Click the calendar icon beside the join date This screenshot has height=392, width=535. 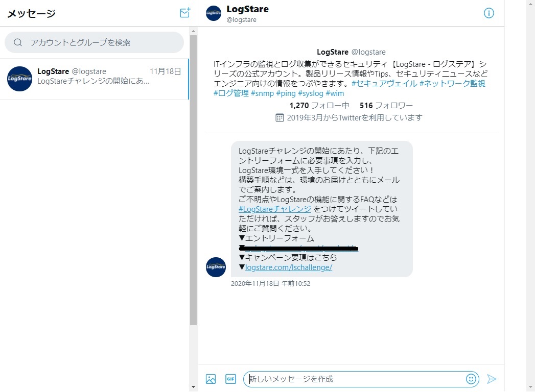pos(280,118)
